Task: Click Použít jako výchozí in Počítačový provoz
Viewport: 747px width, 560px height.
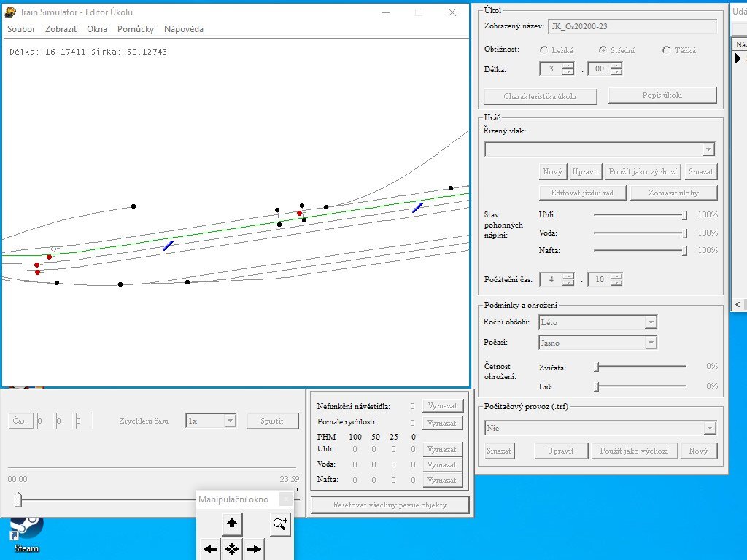Action: pos(634,451)
